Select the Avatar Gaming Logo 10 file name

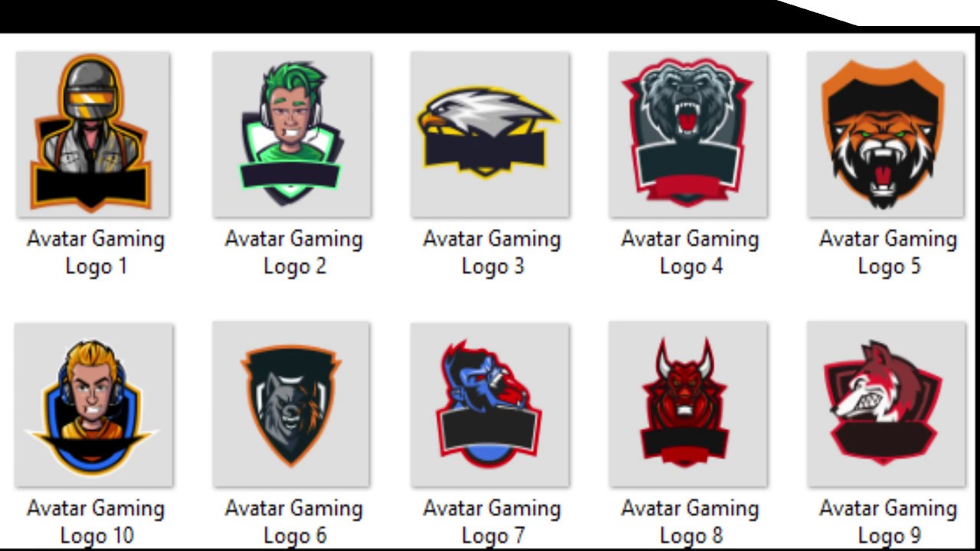[96, 522]
